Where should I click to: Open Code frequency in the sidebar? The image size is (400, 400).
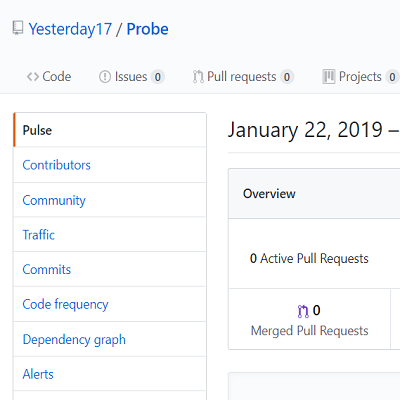110,304
